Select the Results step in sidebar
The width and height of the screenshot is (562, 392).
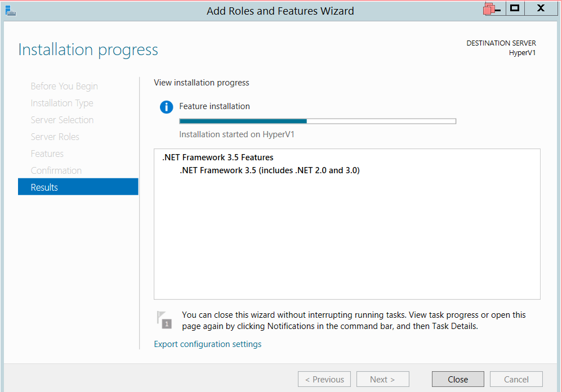click(x=78, y=187)
